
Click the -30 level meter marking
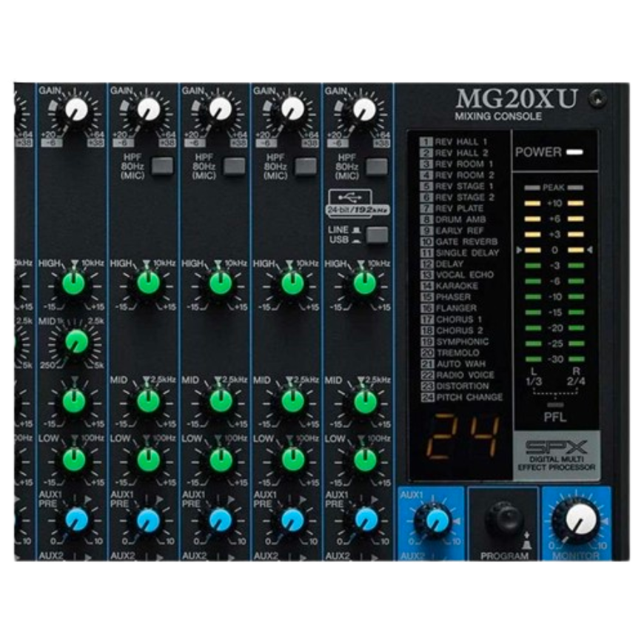555,359
